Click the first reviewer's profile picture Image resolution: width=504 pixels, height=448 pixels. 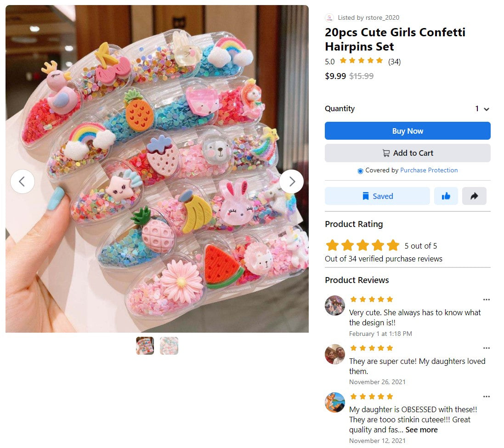[x=335, y=306]
